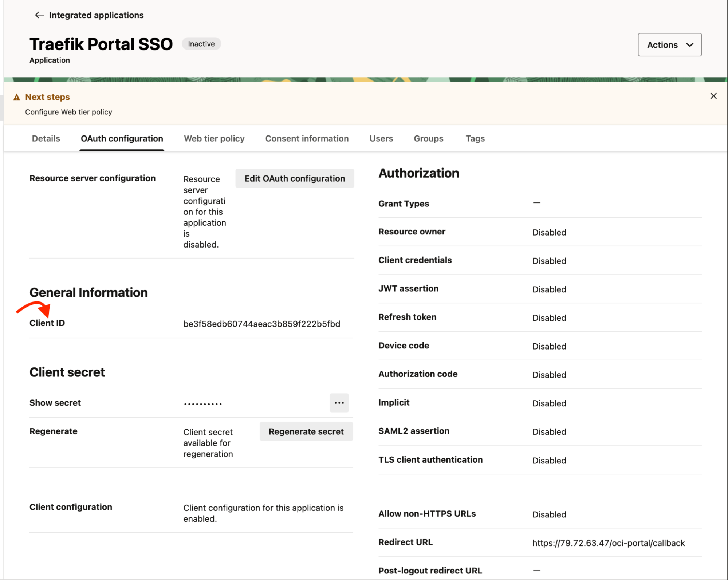This screenshot has height=580, width=728.
Task: Click the General Information heading
Action: [88, 292]
